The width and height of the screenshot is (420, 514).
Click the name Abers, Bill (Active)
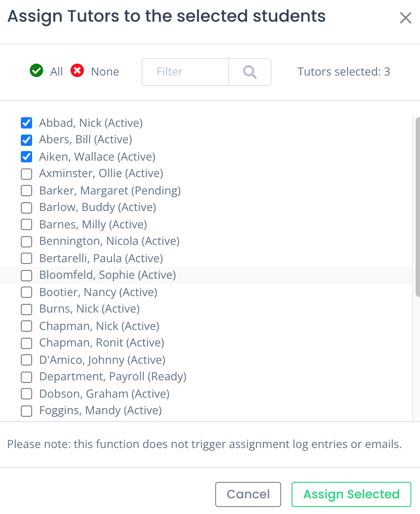point(86,140)
